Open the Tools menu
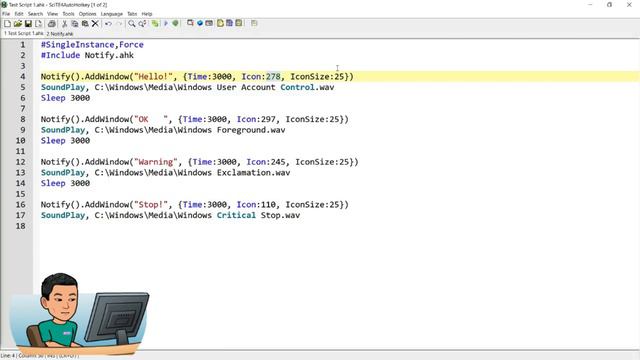 (68, 14)
